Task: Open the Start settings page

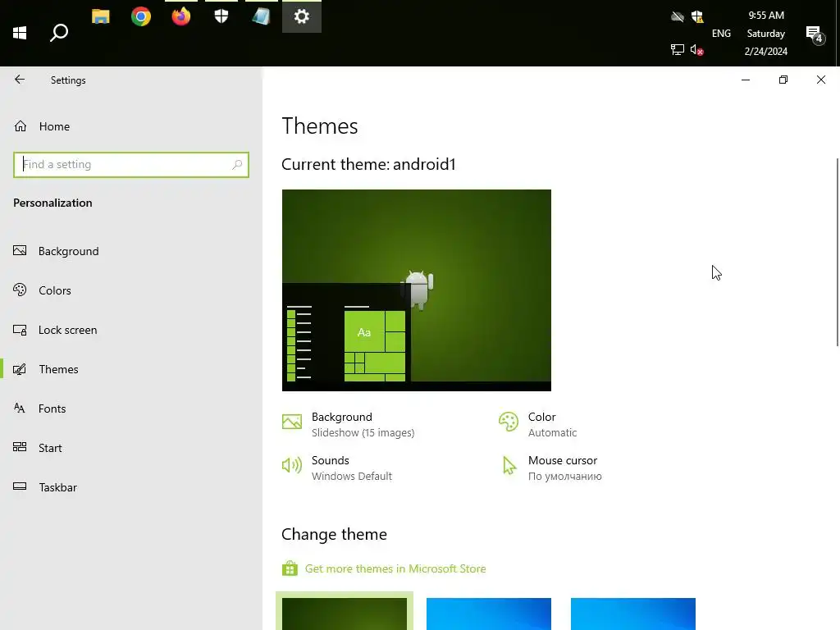Action: click(131, 448)
